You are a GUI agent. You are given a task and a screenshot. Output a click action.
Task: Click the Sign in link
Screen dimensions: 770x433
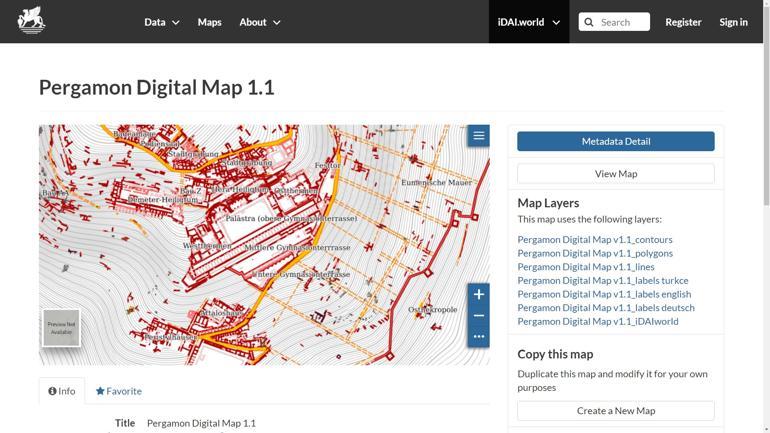(x=733, y=22)
